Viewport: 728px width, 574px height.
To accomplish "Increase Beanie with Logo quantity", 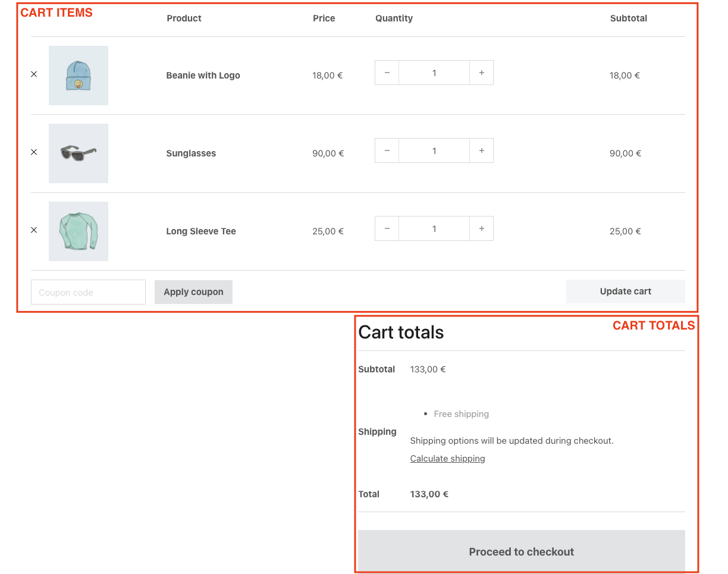I will [481, 73].
